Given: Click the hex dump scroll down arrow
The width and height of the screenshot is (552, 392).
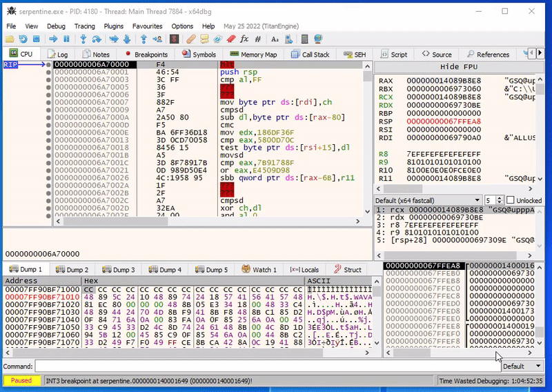Looking at the screenshot, I should pos(377,343).
